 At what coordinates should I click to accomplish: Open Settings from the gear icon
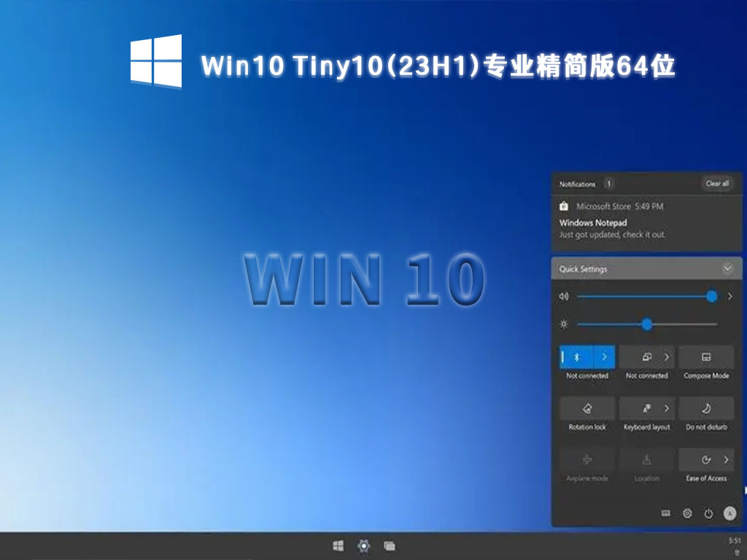coord(686,513)
